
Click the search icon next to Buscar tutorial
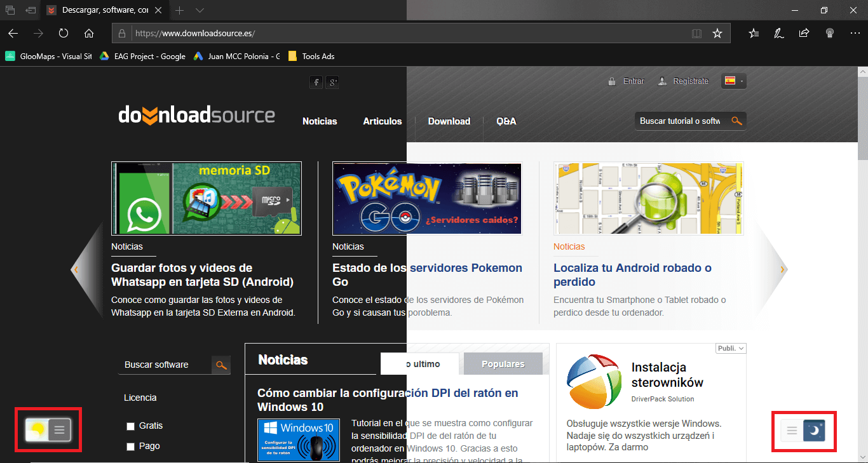pyautogui.click(x=736, y=121)
